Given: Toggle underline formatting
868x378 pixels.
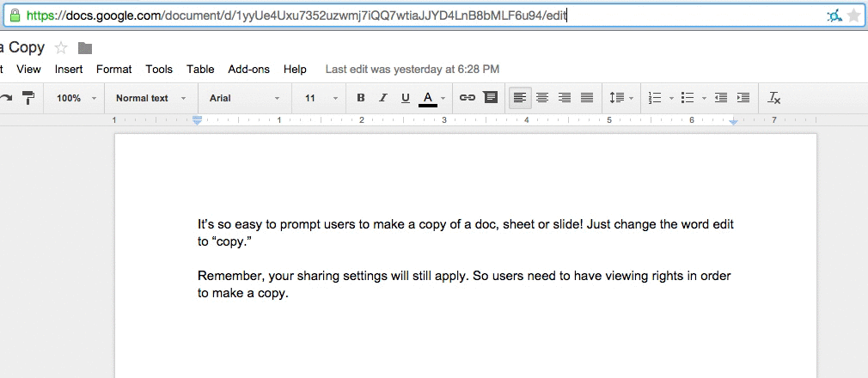Looking at the screenshot, I should point(405,98).
